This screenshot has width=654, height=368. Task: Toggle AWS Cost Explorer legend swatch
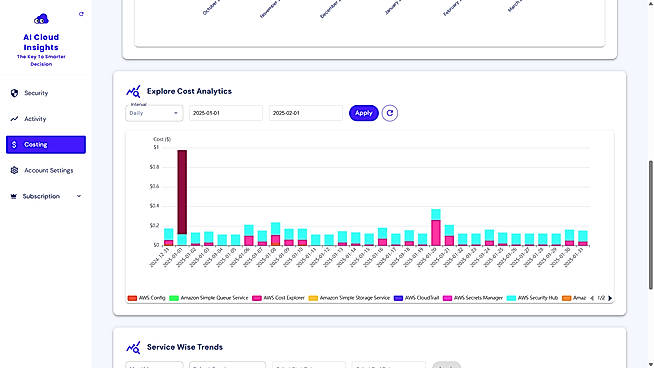point(257,298)
